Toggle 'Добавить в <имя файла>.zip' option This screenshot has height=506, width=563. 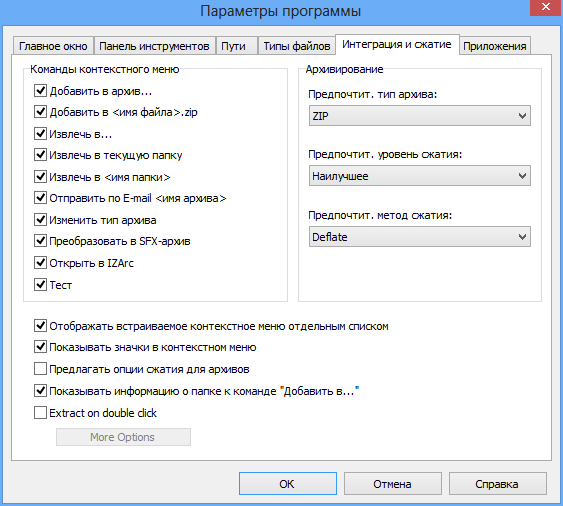[40, 112]
